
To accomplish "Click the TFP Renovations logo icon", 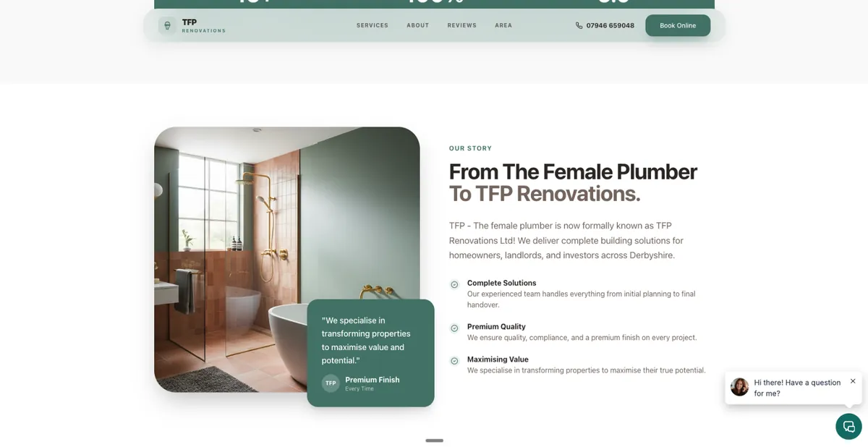I will point(167,25).
